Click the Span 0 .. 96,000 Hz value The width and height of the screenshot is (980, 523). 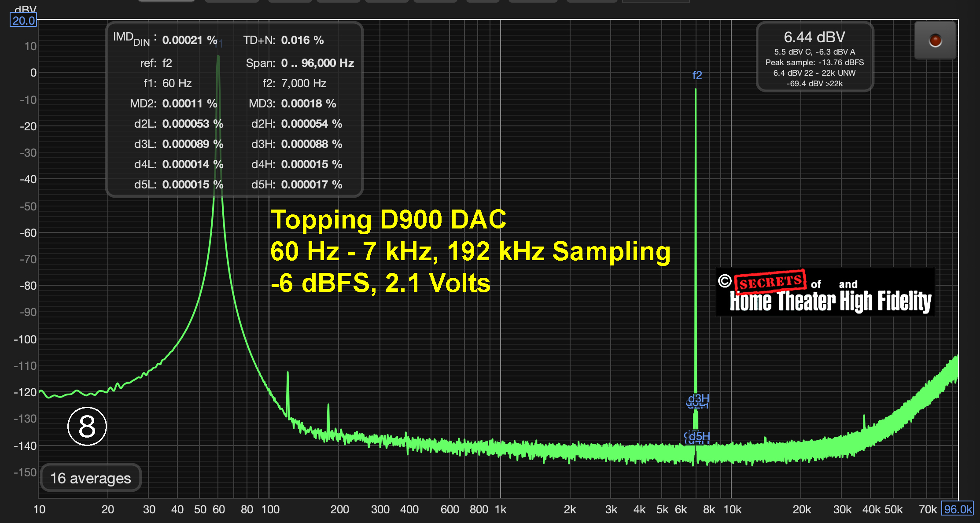pos(317,63)
